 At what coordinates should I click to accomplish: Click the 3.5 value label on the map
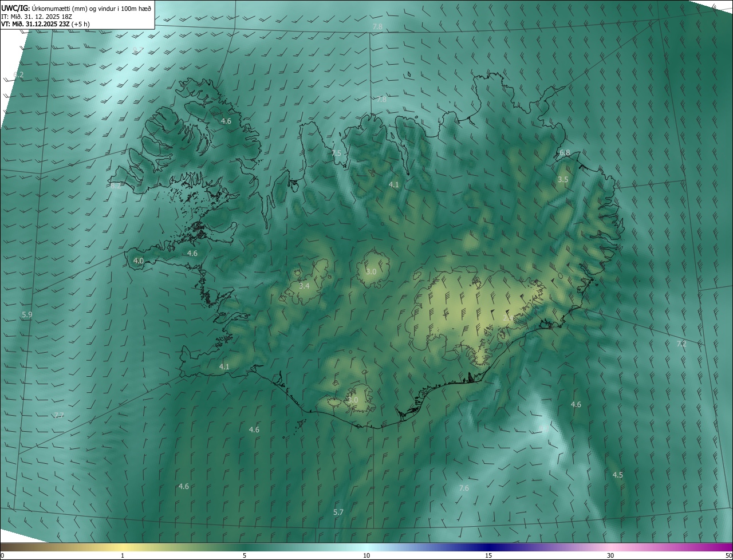click(x=563, y=180)
